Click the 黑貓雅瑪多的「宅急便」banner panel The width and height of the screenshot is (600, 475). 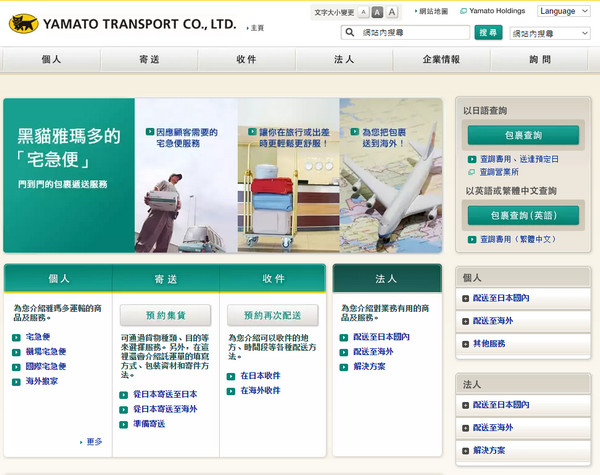69,175
